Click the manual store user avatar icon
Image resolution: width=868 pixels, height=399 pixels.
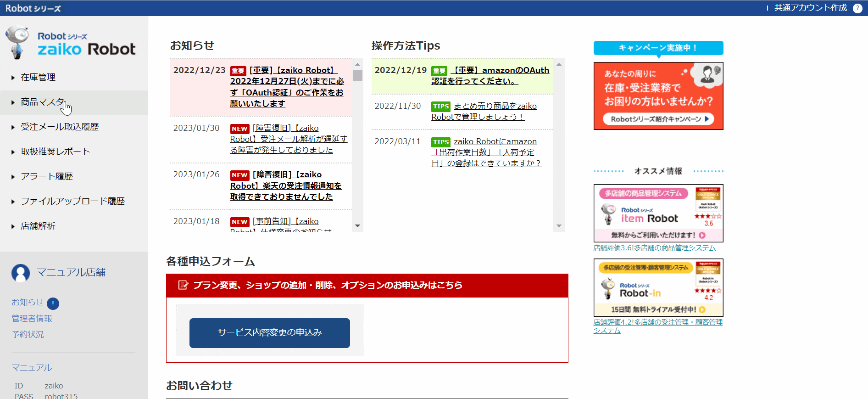21,273
